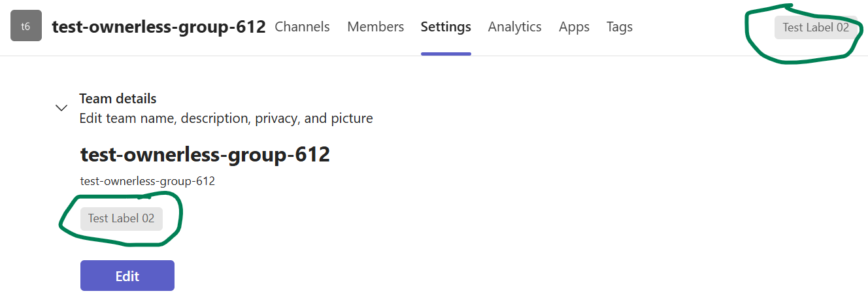Click the 'Edit team name, description, privacy' text
The height and width of the screenshot is (304, 868).
coord(226,119)
